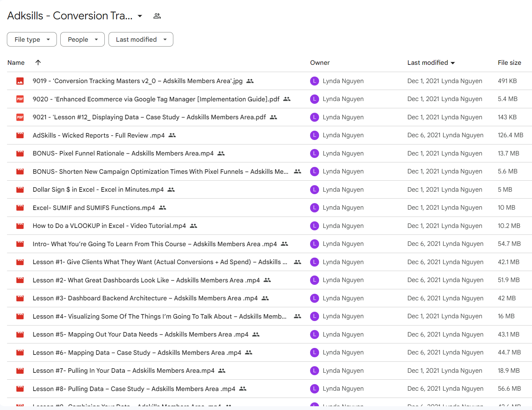This screenshot has height=410, width=532.
Task: Click the PDF icon for 9021 Lesson #12
Action: [x=20, y=117]
